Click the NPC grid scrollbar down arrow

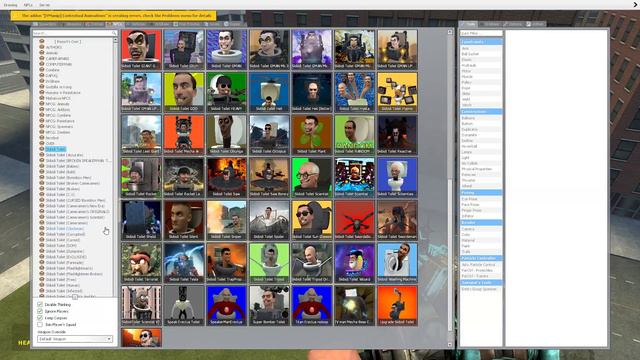[450, 345]
